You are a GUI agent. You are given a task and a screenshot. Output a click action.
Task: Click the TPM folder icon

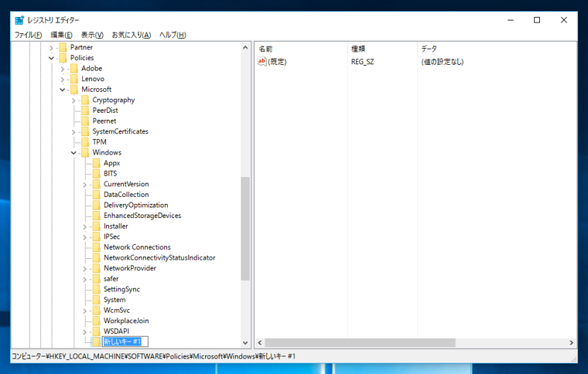(x=86, y=142)
